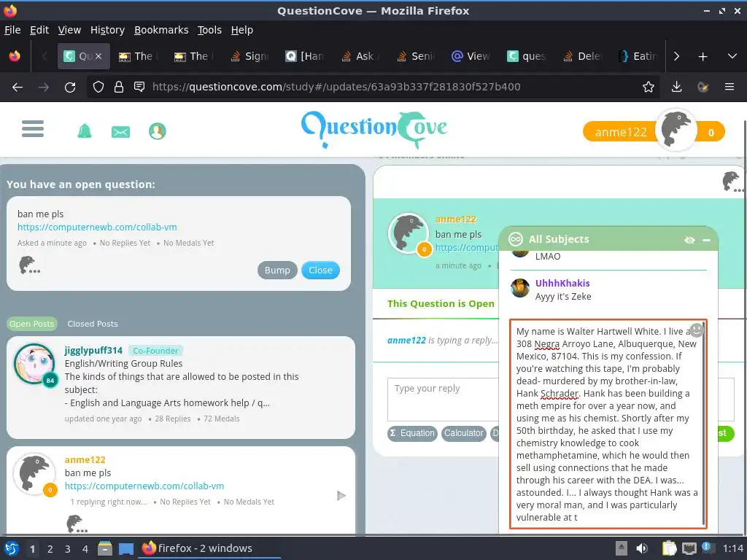Close the open question
The width and height of the screenshot is (747, 560).
tap(320, 270)
